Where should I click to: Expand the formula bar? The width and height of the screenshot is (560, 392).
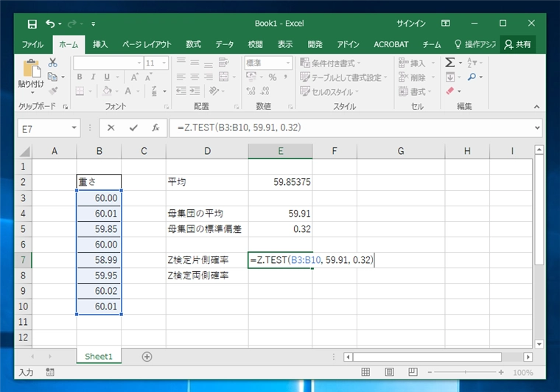(536, 127)
